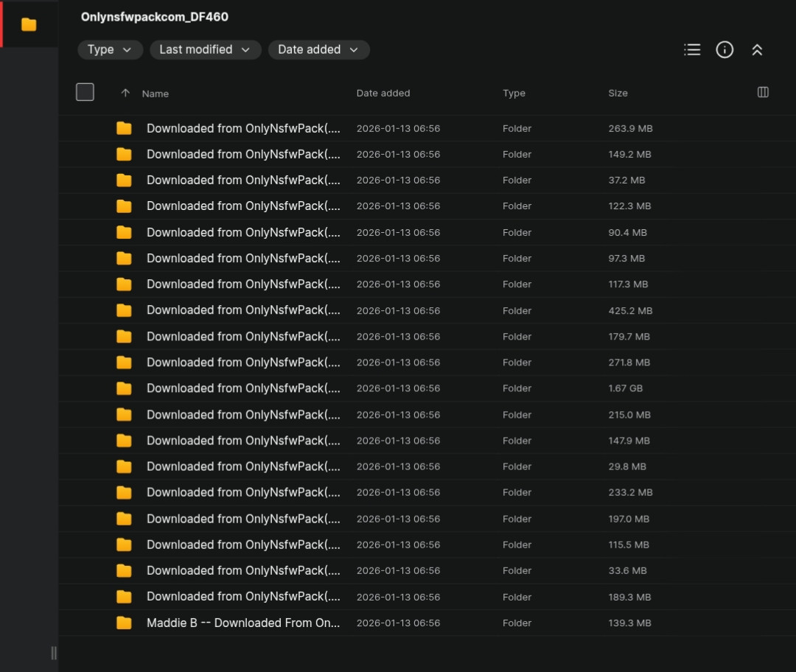796x672 pixels.
Task: Click the sort direction arrow beside Name
Action: click(125, 93)
